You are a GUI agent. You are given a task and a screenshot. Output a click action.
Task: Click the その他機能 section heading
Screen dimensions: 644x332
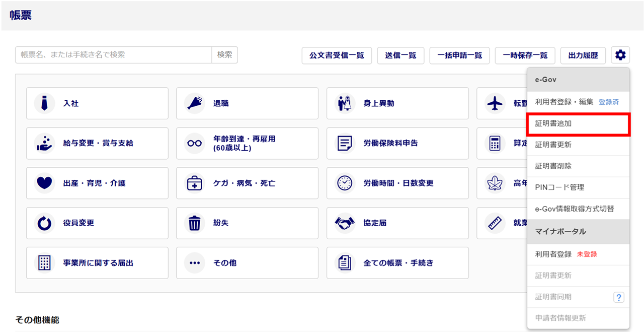click(x=37, y=320)
